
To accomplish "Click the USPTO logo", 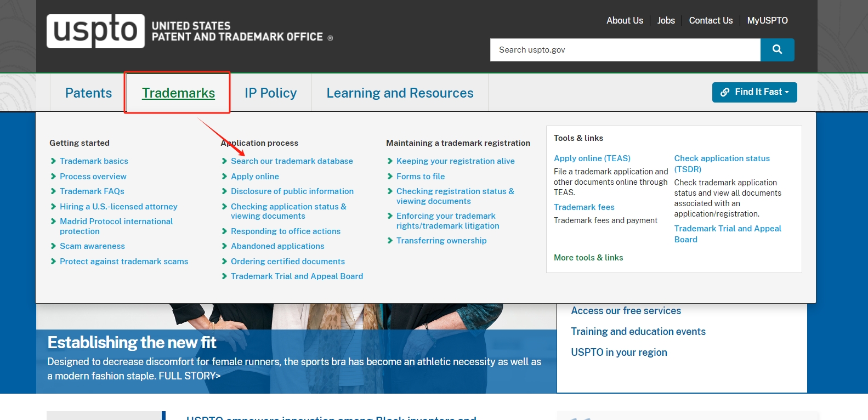I will (x=96, y=31).
